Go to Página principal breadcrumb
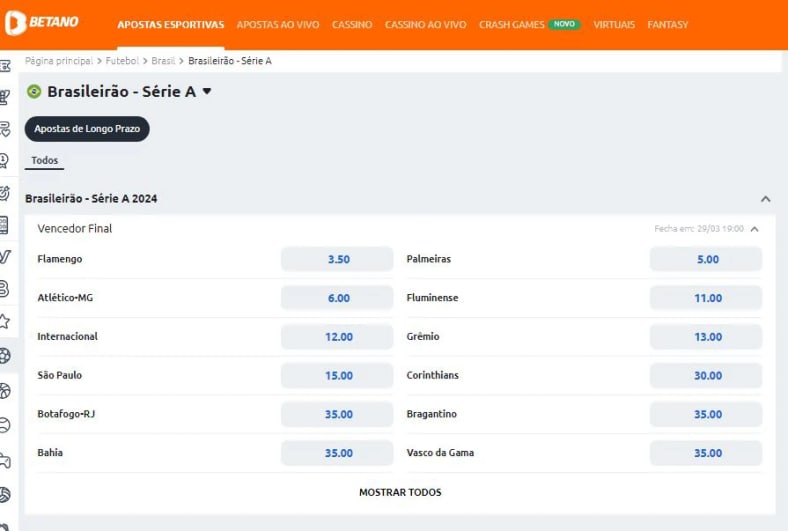 click(x=59, y=61)
